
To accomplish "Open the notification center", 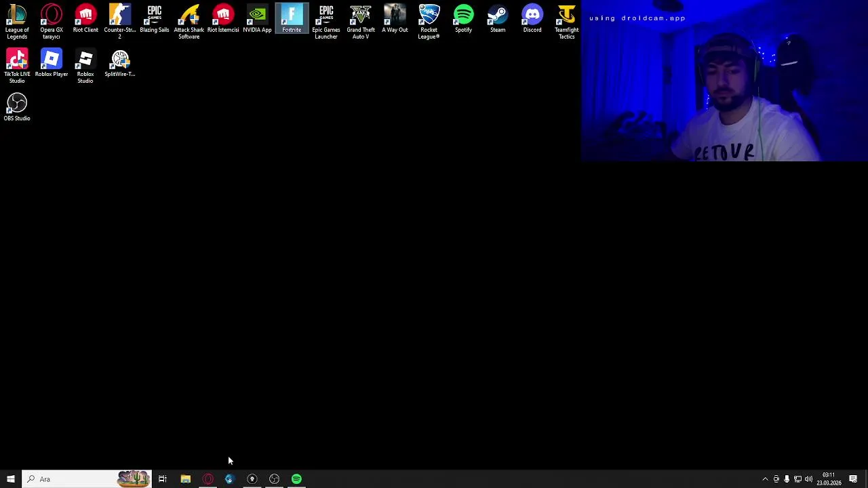I will tap(853, 479).
